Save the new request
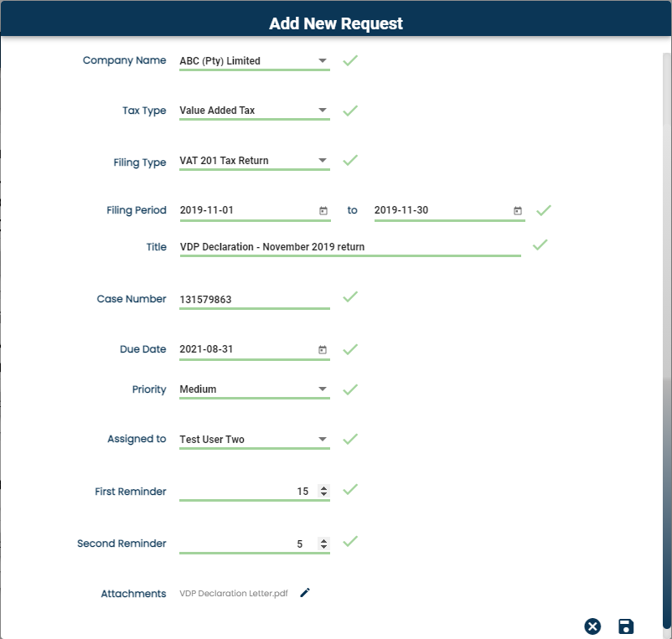Image resolution: width=672 pixels, height=639 pixels. tap(626, 626)
